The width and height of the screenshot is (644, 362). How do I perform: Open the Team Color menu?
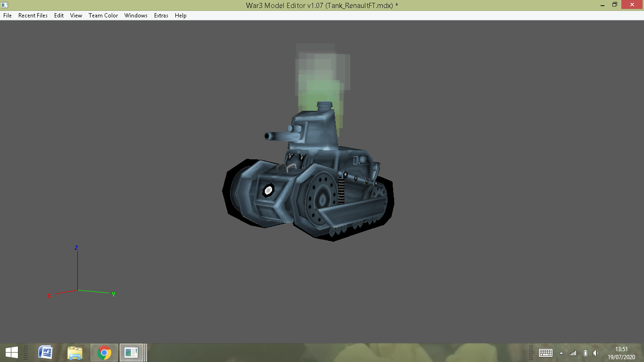point(103,16)
